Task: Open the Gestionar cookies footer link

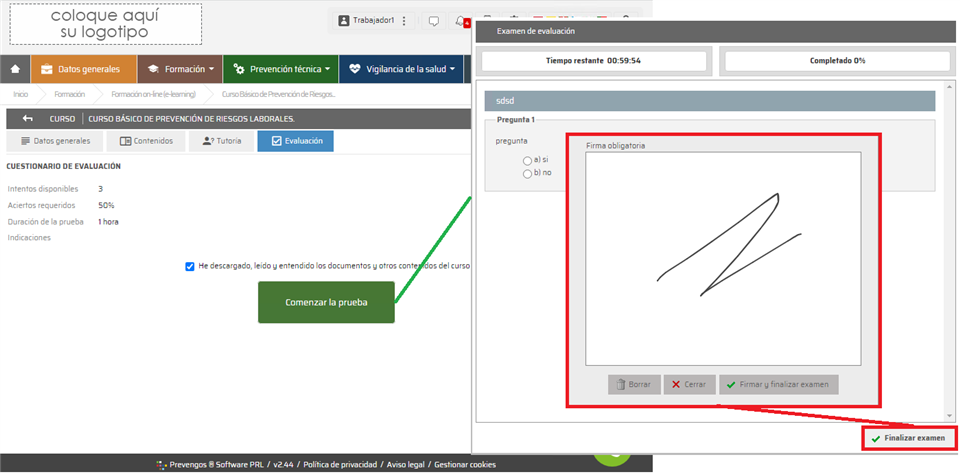Action: coord(465,465)
